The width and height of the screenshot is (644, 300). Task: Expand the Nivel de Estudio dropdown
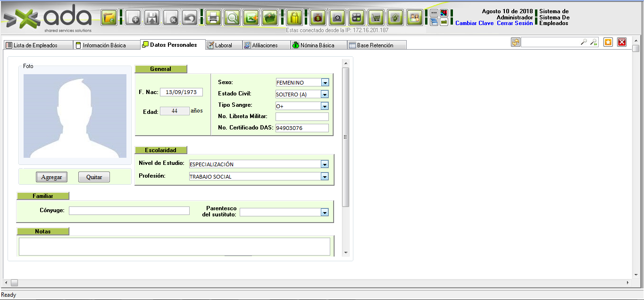[x=325, y=164]
